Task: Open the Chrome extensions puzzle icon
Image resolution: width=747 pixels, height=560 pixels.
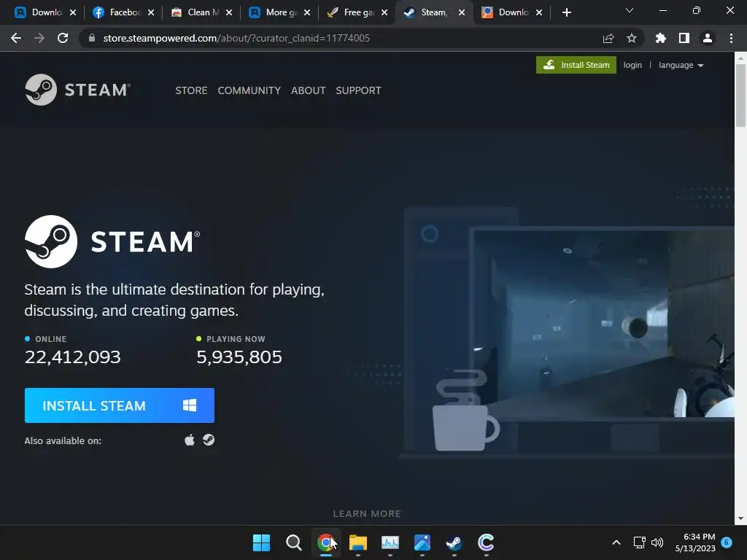Action: [x=661, y=38]
